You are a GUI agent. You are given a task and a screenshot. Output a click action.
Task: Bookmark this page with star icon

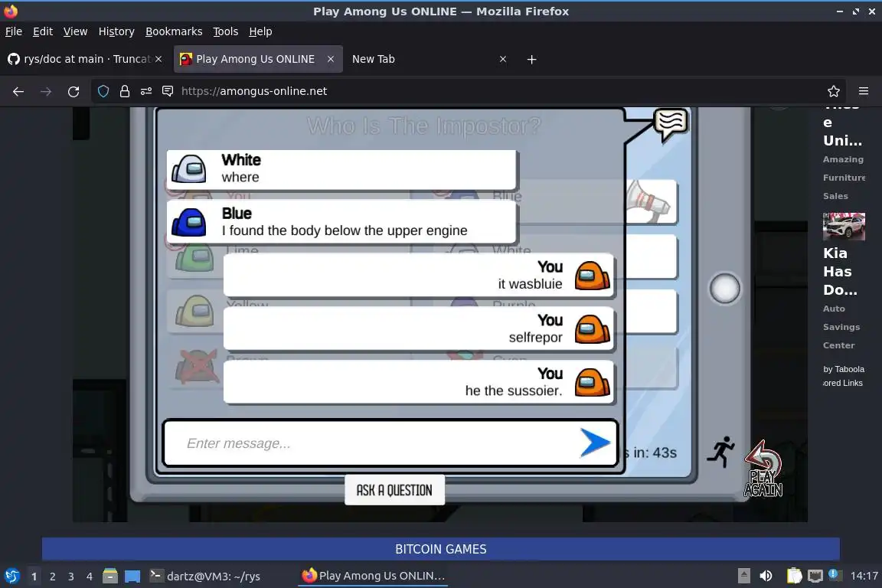click(834, 91)
